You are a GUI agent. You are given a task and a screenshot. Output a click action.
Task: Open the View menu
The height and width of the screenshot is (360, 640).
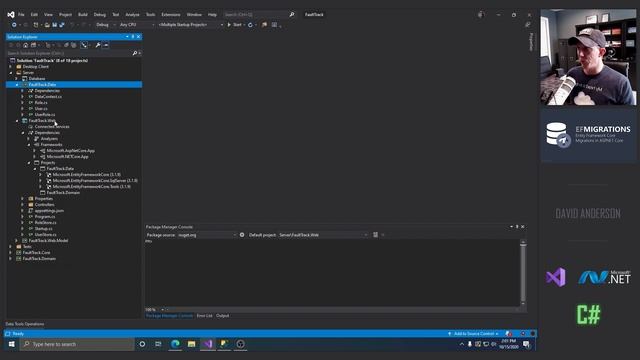[x=48, y=14]
